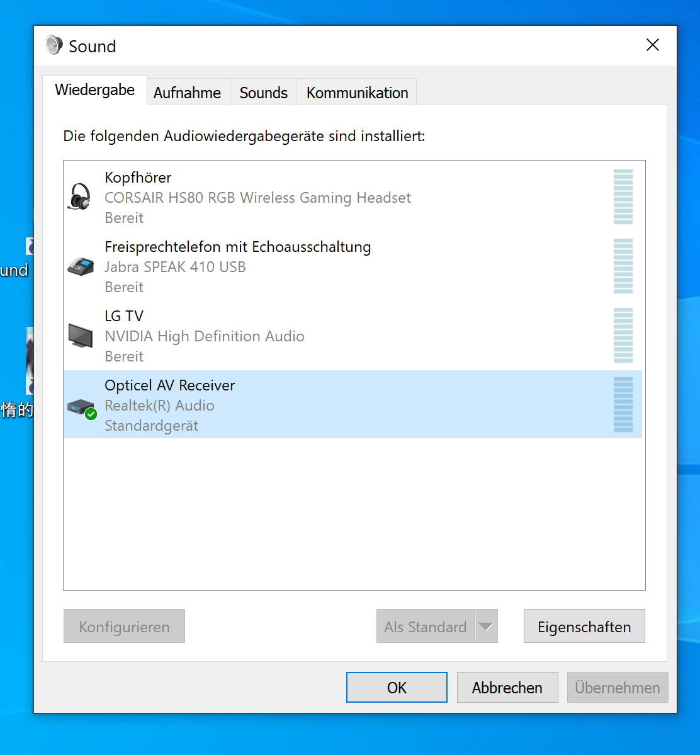Viewport: 700px width, 755px height.
Task: Click the Jabra SPEAK 410 USB text
Action: [175, 267]
